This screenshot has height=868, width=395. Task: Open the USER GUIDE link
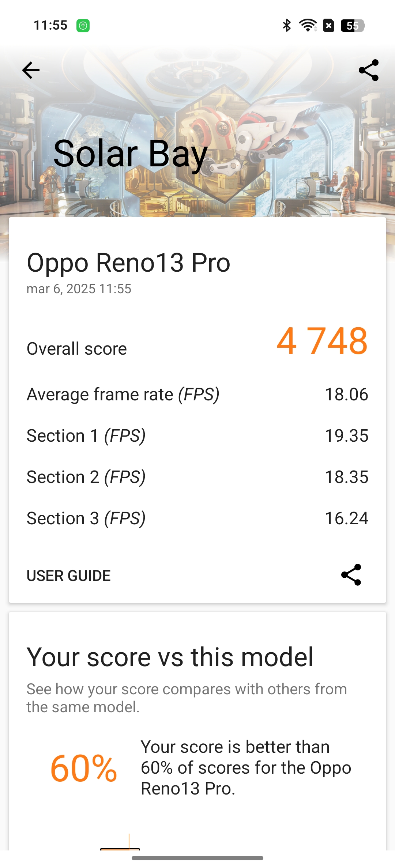[x=69, y=576]
